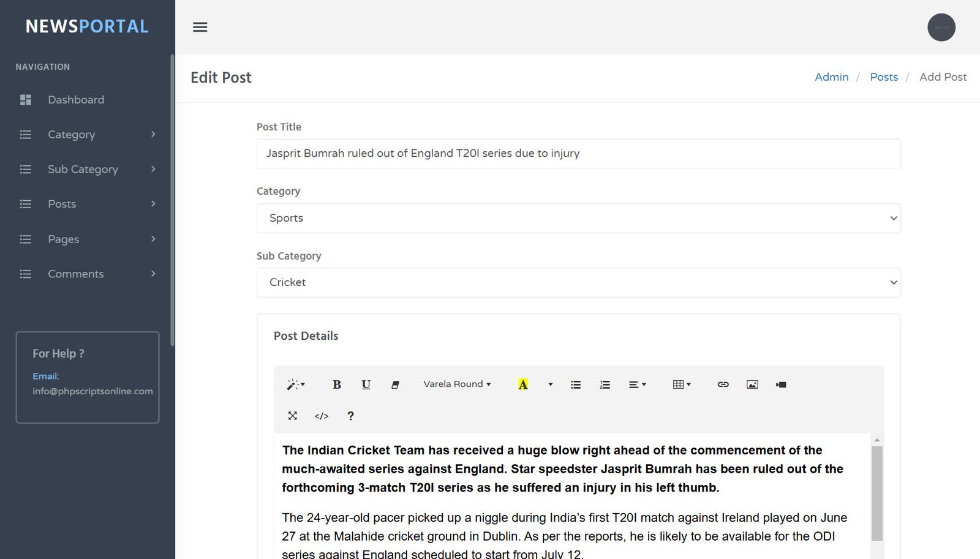
Task: Click the eraser remove font style icon
Action: click(x=395, y=385)
